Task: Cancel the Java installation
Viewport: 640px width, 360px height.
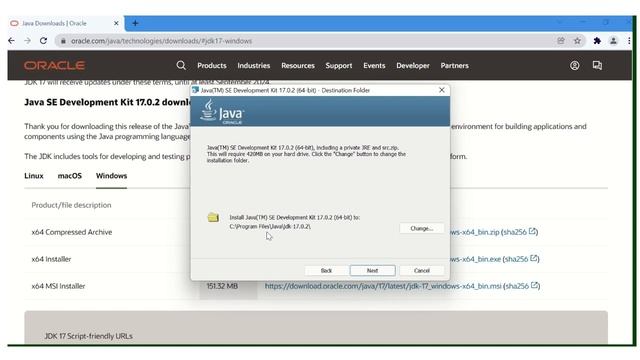Action: [422, 270]
